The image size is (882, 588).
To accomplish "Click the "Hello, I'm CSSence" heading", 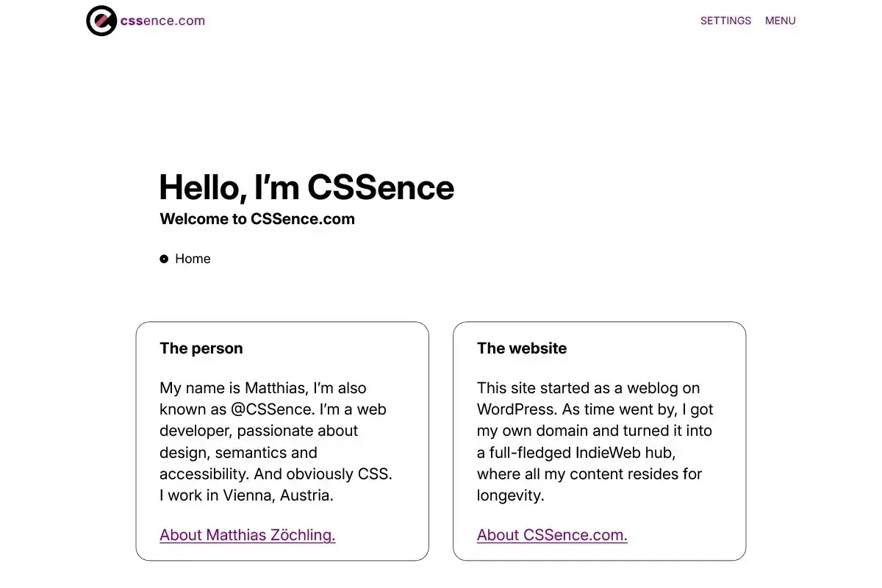I will 306,187.
